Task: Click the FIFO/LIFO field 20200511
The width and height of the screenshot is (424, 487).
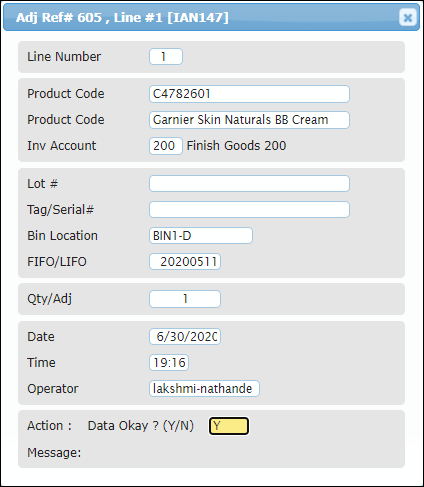Action: point(185,262)
